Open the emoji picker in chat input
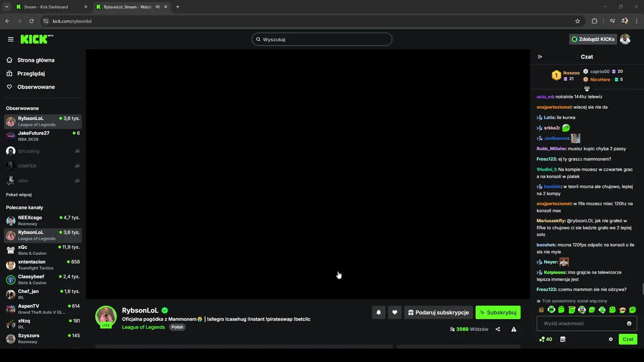 [x=629, y=323]
